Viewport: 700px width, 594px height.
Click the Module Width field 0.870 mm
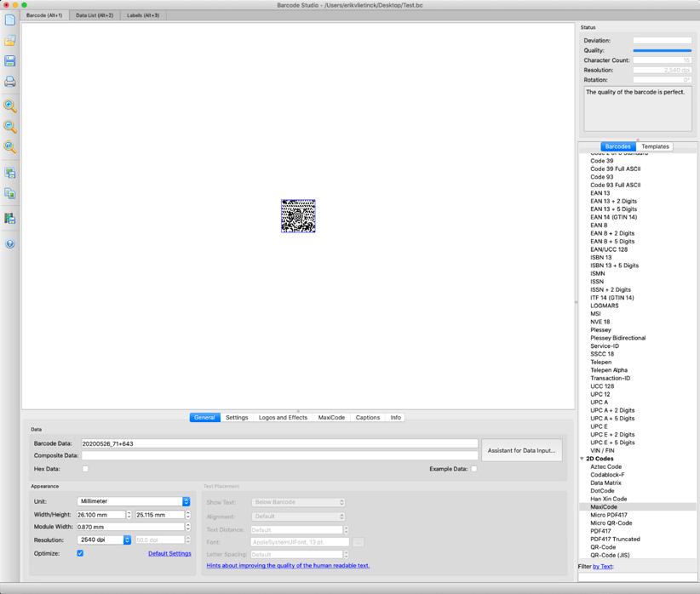click(131, 527)
